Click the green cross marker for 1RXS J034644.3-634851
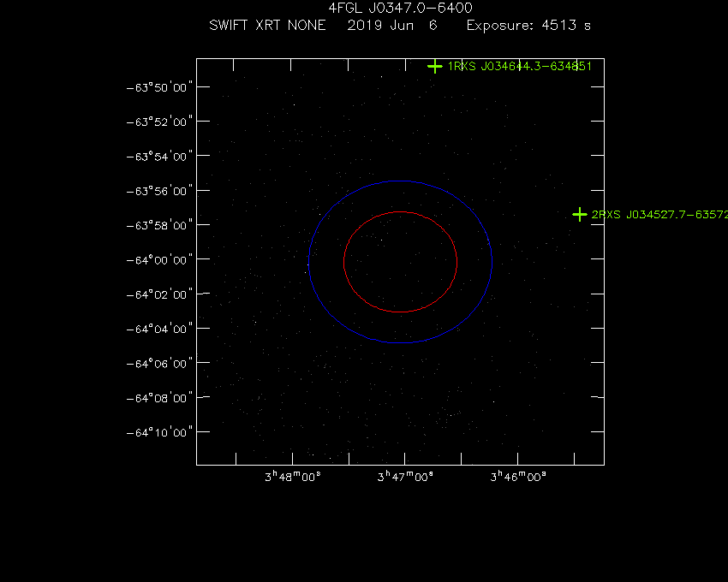 click(435, 67)
